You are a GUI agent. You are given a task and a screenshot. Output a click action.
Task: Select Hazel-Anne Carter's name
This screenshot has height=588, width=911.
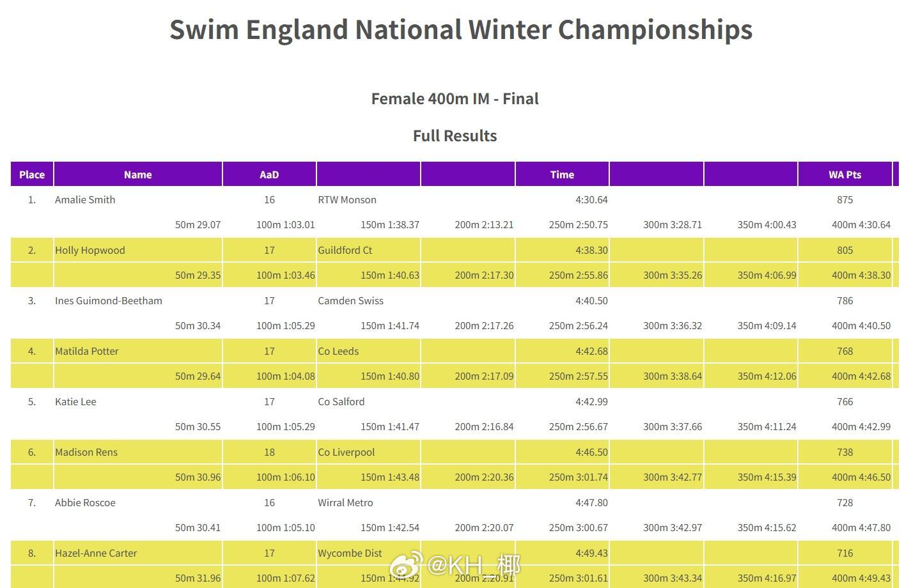point(96,553)
